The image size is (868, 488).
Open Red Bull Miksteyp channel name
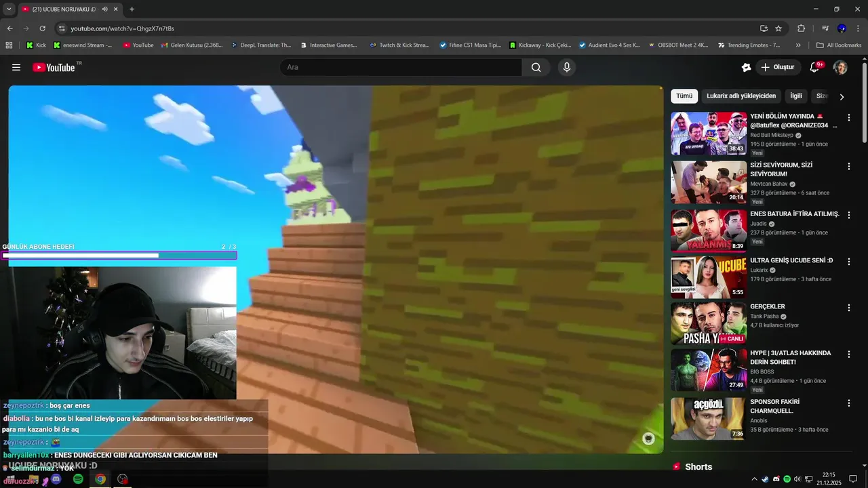tap(772, 135)
